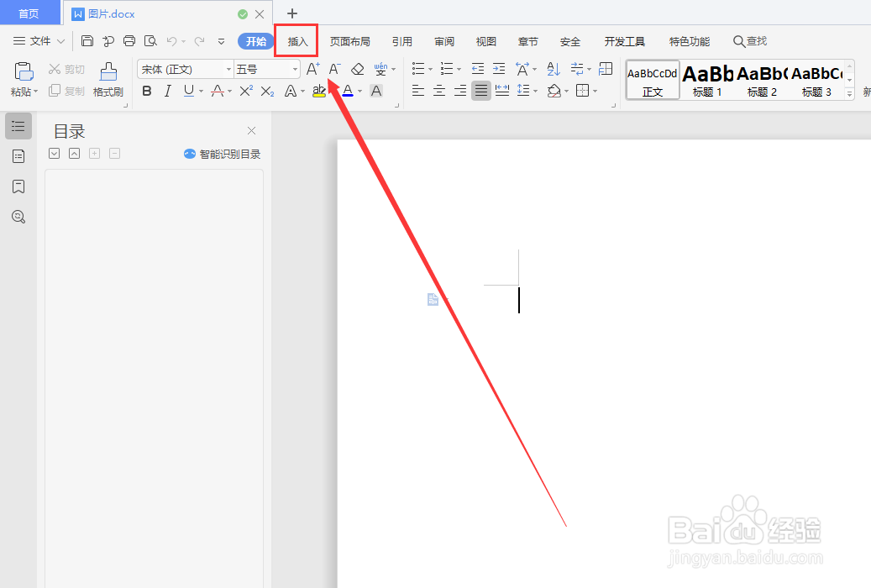Open the 文件 menu dropdown
Viewport: 871px width, 588px height.
[39, 41]
